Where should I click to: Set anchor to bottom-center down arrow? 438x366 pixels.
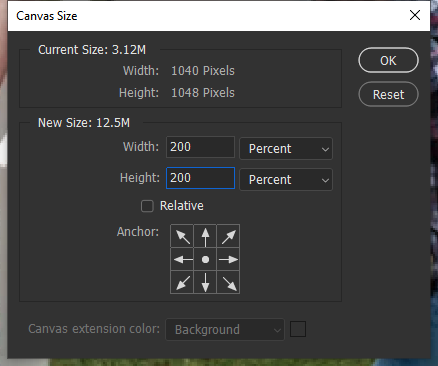[205, 282]
